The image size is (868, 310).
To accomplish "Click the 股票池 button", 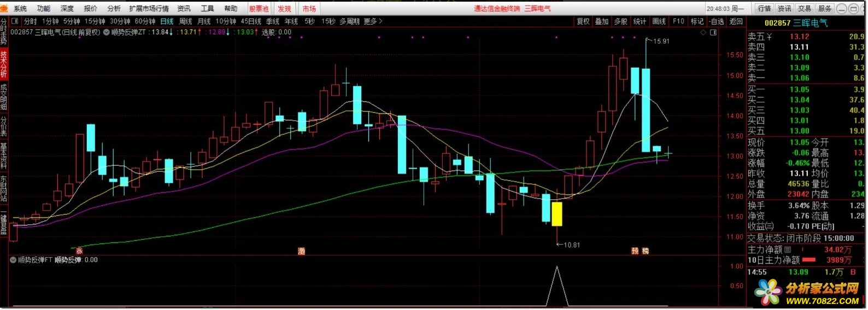I will point(259,9).
